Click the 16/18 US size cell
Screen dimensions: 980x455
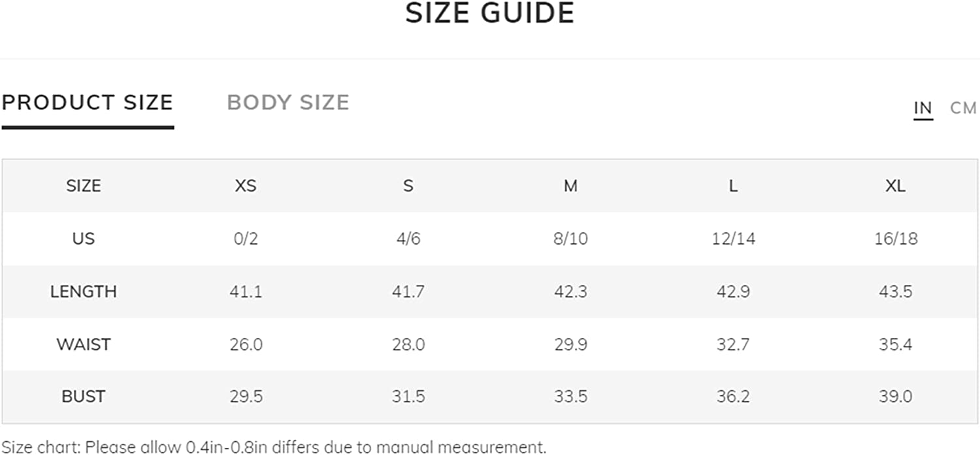[896, 239]
